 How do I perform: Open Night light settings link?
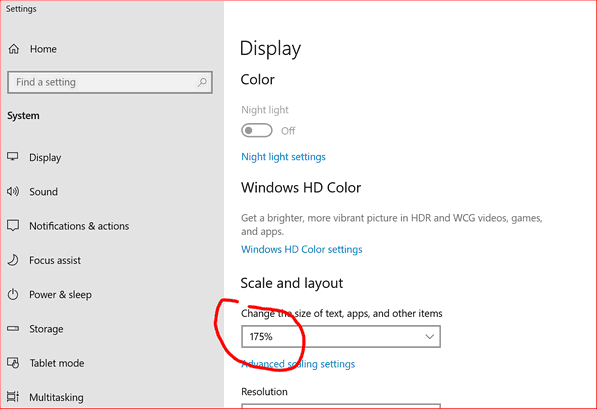[x=283, y=157]
